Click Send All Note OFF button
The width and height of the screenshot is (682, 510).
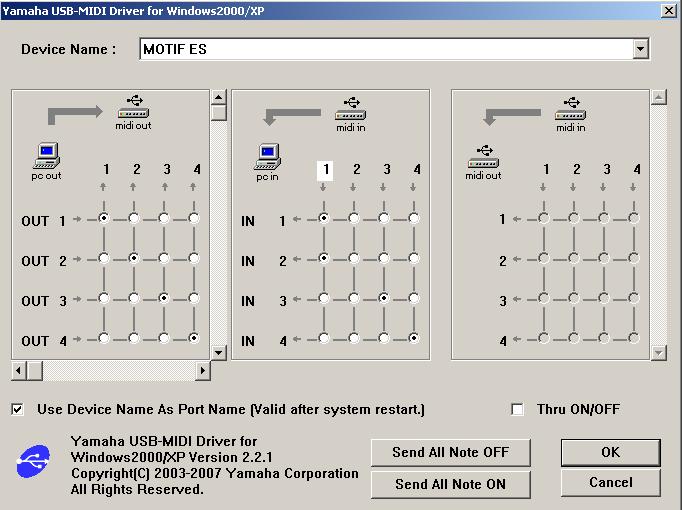tap(451, 452)
